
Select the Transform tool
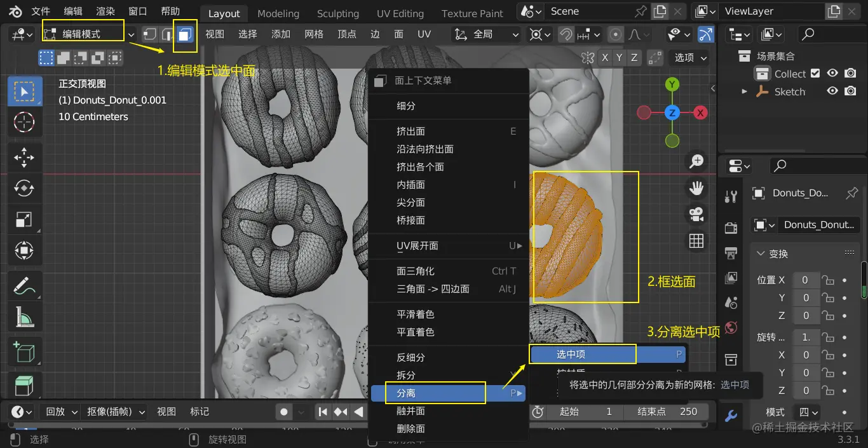(x=25, y=250)
